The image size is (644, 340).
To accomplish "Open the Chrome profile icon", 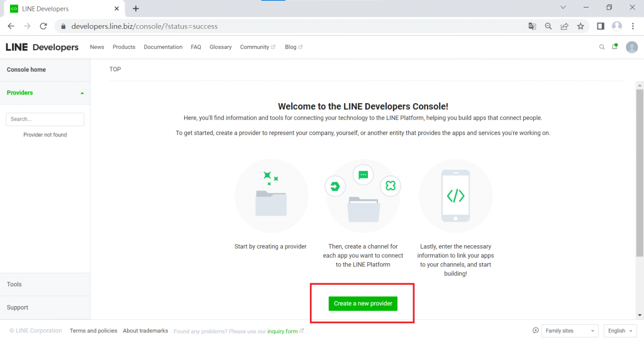I will coord(617,26).
